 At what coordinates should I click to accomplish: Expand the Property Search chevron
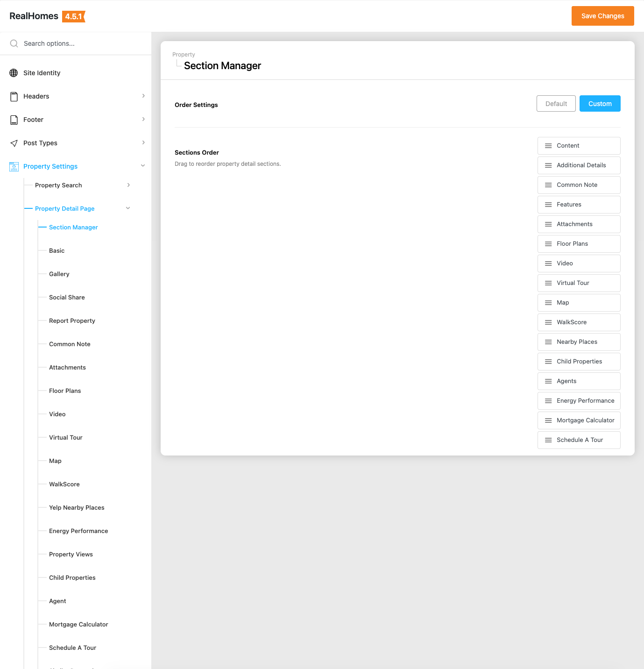pos(129,185)
